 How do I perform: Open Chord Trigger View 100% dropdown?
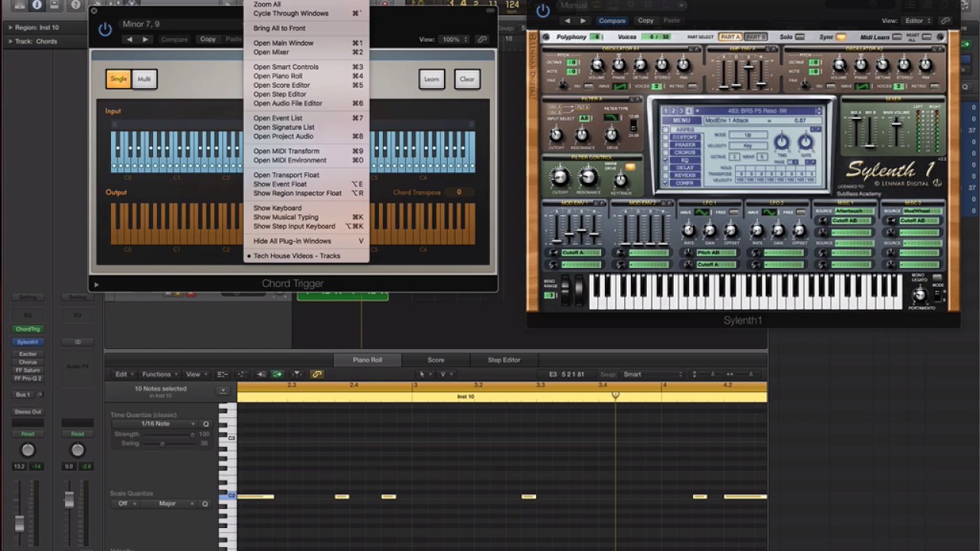coord(454,39)
